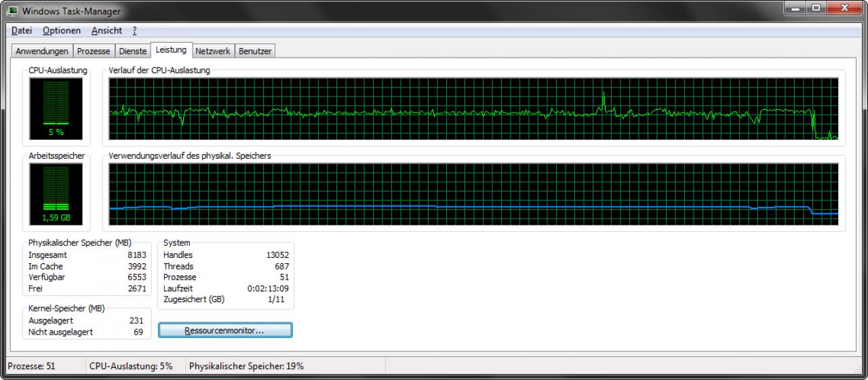The image size is (868, 380).
Task: Select the Leistung tab
Action: coord(171,50)
